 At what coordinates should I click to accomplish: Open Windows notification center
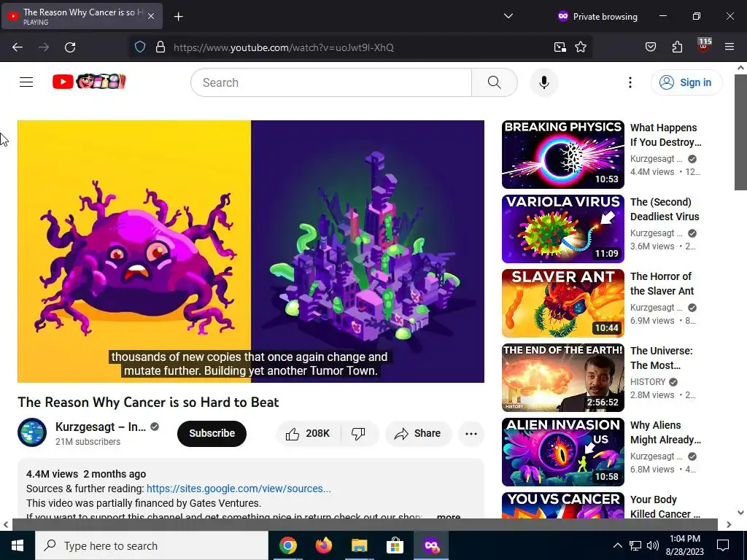point(723,545)
